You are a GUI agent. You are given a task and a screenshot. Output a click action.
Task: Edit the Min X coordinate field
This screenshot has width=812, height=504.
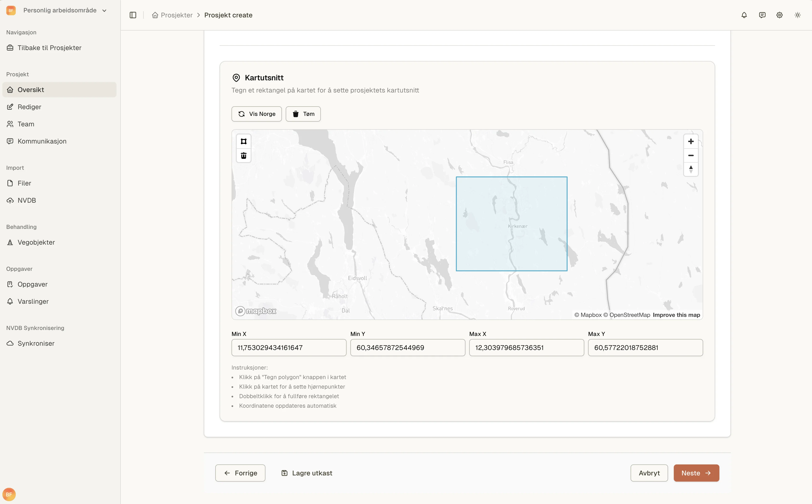[289, 347]
